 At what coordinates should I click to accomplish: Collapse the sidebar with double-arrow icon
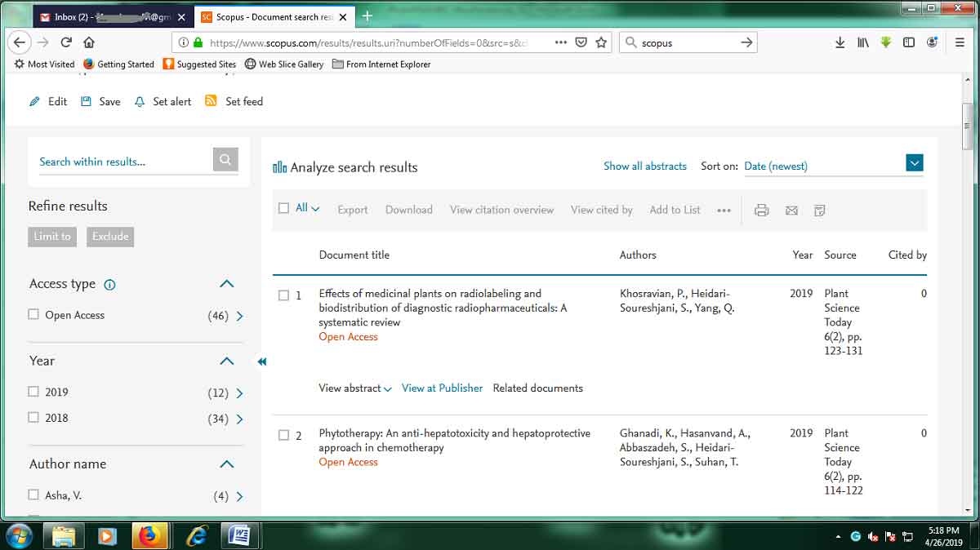[x=262, y=361]
